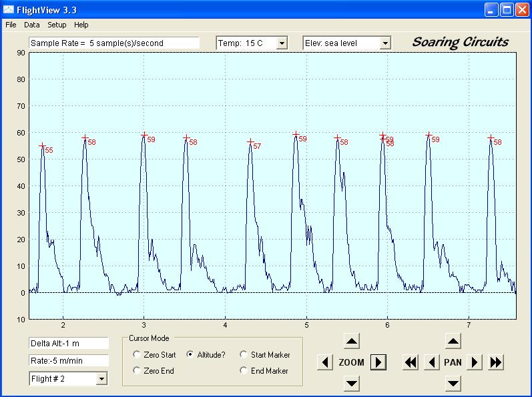
Task: Click the PAN label
Action: pyautogui.click(x=453, y=362)
